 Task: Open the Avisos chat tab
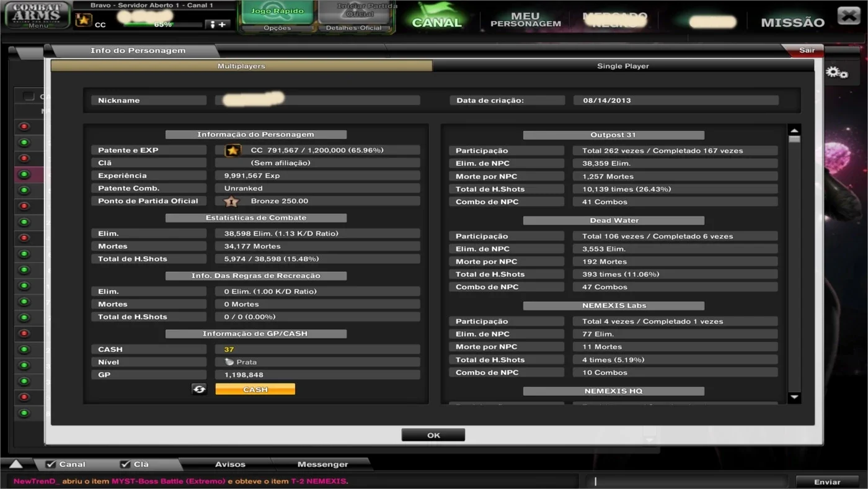point(230,464)
